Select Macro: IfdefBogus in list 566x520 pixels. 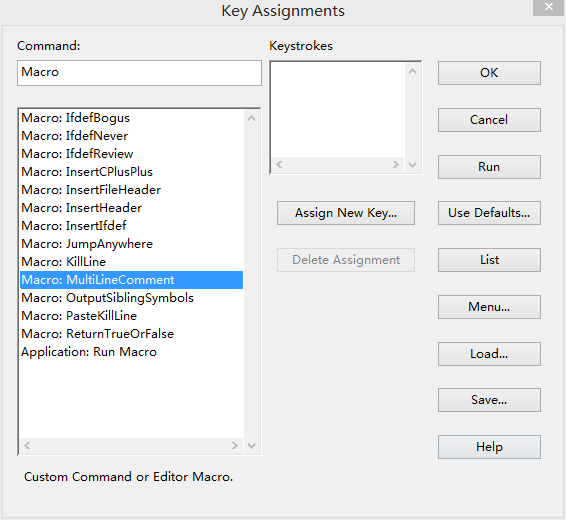click(x=131, y=118)
